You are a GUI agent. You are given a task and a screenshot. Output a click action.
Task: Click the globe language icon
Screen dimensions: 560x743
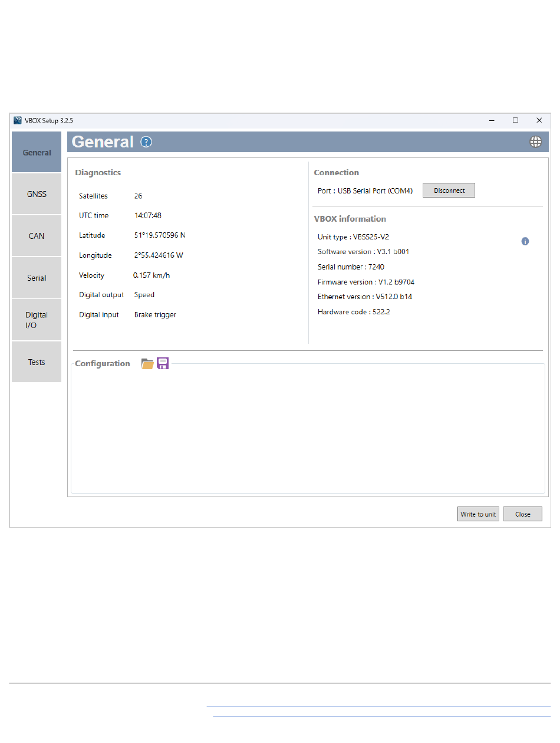click(x=535, y=142)
